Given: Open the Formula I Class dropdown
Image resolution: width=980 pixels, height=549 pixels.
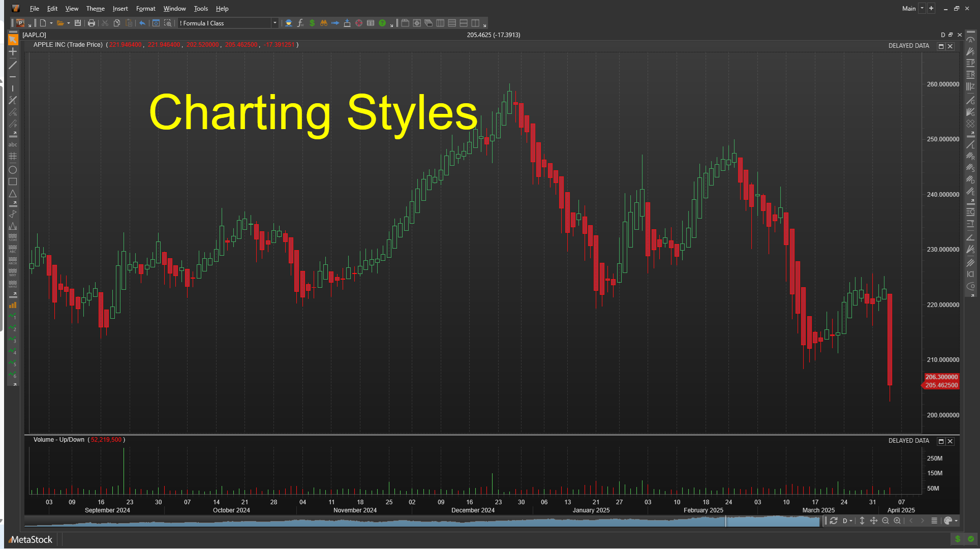Looking at the screenshot, I should 274,23.
